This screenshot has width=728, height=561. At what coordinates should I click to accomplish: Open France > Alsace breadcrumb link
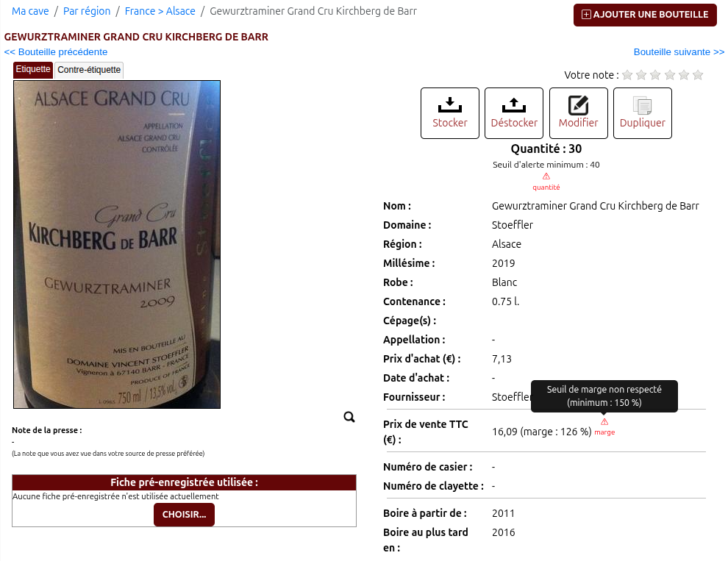point(160,11)
